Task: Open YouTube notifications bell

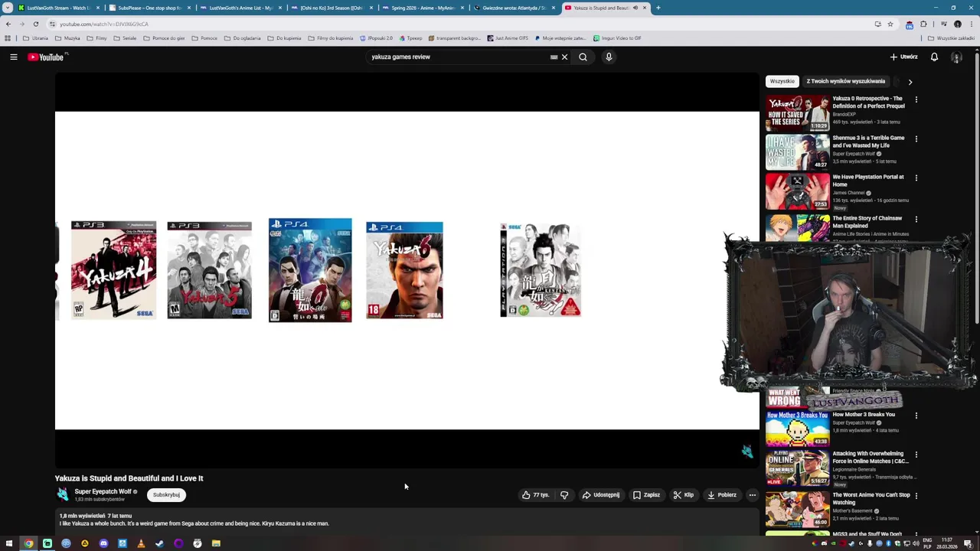Action: 934,57
